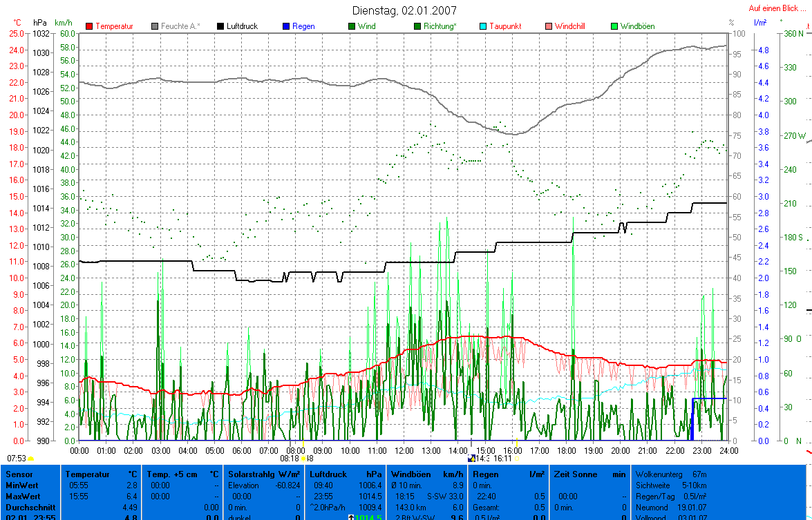Click the cyan Taupunkt legend swatch
The image size is (812, 520).
(x=484, y=26)
